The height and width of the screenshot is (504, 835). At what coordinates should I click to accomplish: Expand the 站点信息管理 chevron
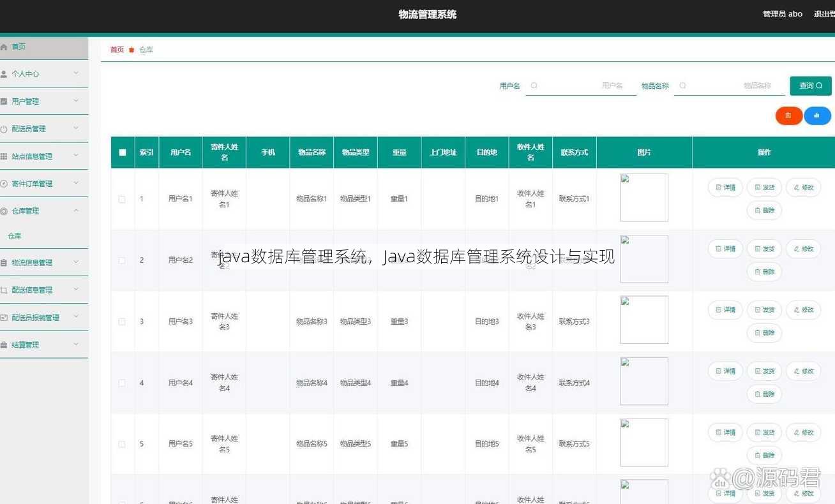(x=76, y=156)
